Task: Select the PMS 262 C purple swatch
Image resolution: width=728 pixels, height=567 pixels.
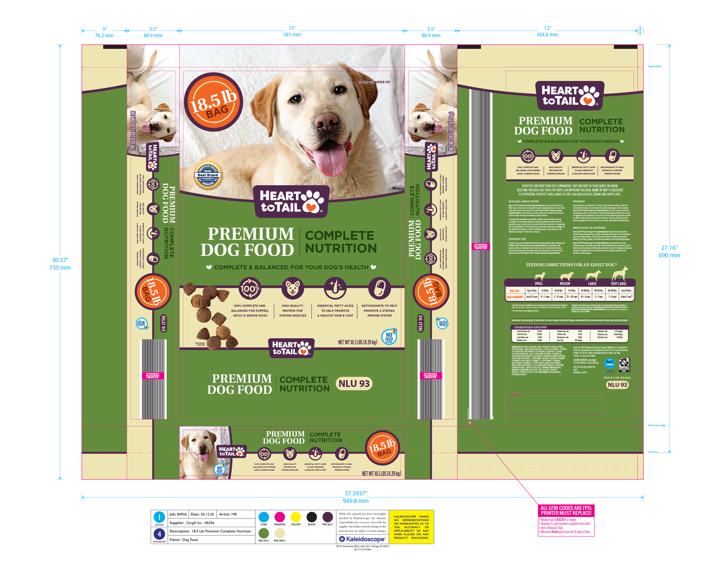Action: pyautogui.click(x=328, y=517)
